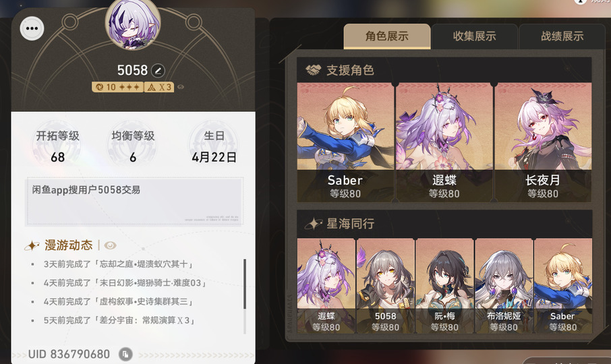
Task: Select the 角色展示 tab
Action: 387,36
